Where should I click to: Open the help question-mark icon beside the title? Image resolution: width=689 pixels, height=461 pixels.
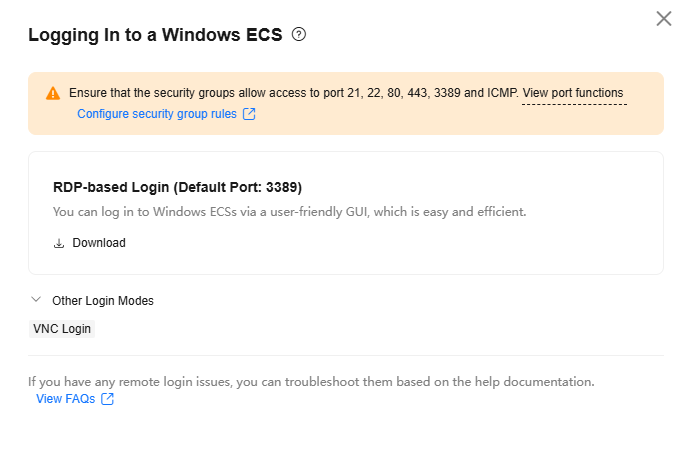coord(299,34)
